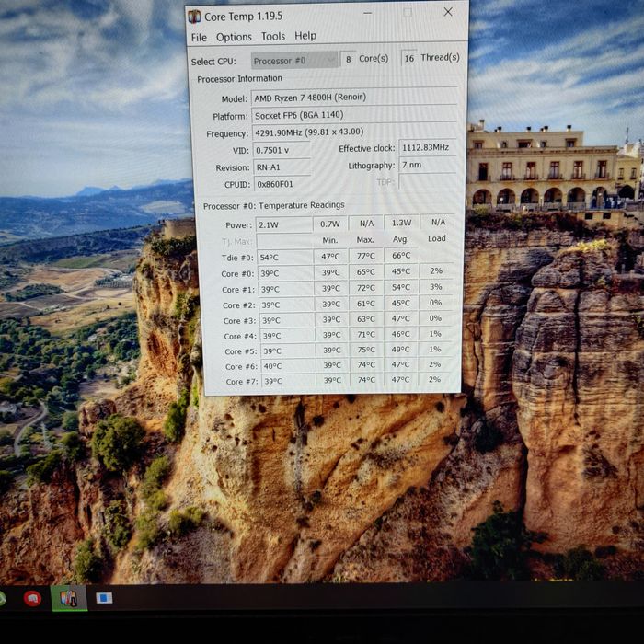Image resolution: width=644 pixels, height=644 pixels.
Task: Click the Model field AMD Ryzen 7 4800H
Action: [x=354, y=97]
